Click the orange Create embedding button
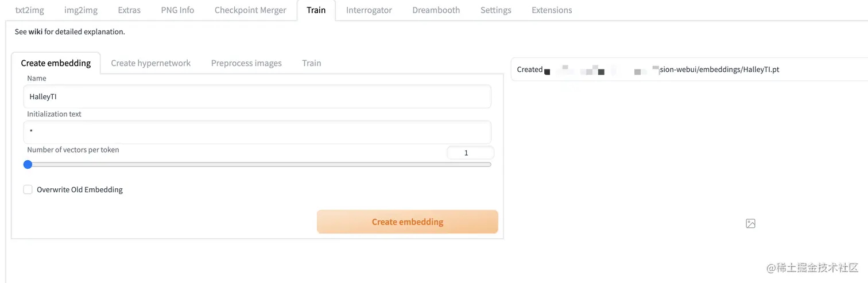The height and width of the screenshot is (283, 868). click(x=407, y=222)
